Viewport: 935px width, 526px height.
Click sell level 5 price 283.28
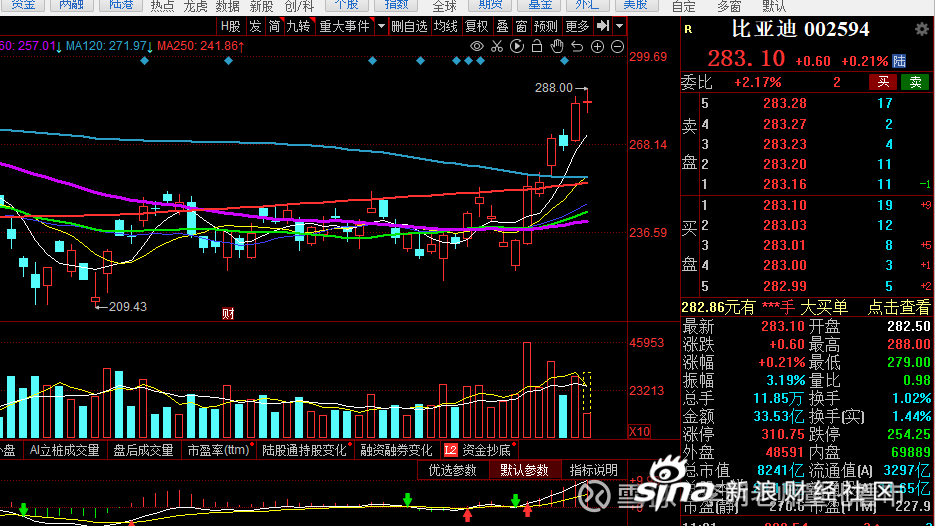[785, 103]
